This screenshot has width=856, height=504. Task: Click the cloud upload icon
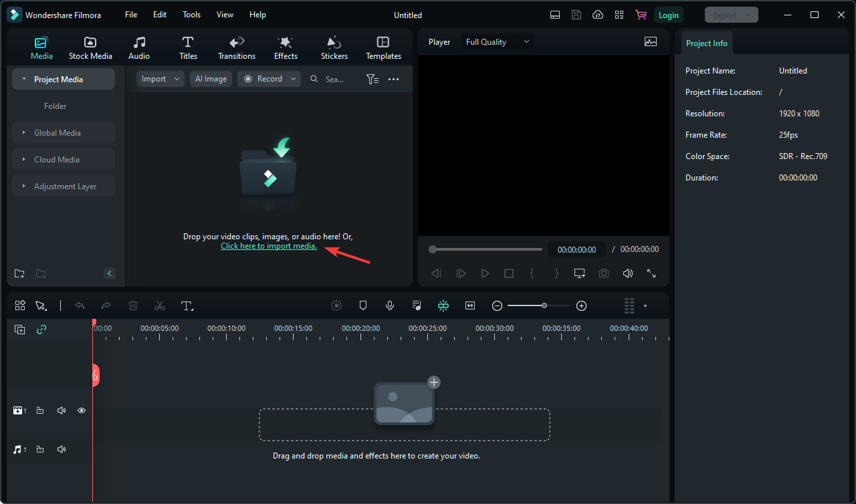point(599,15)
